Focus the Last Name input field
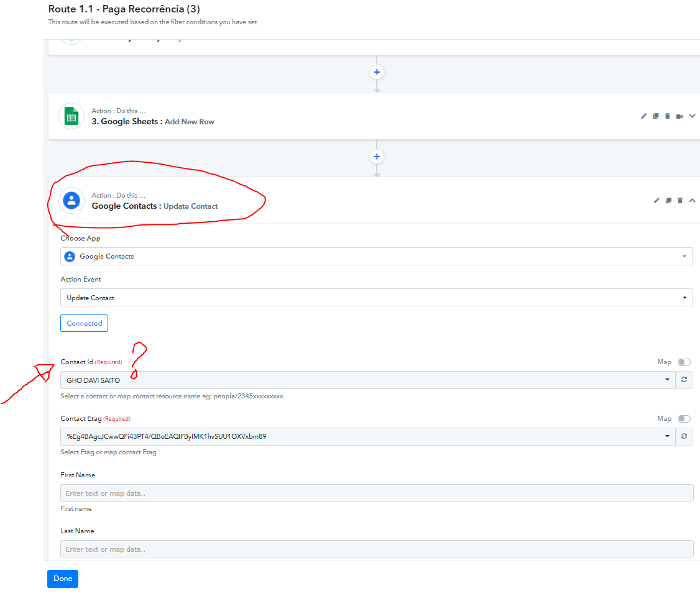The height and width of the screenshot is (596, 700). [377, 549]
